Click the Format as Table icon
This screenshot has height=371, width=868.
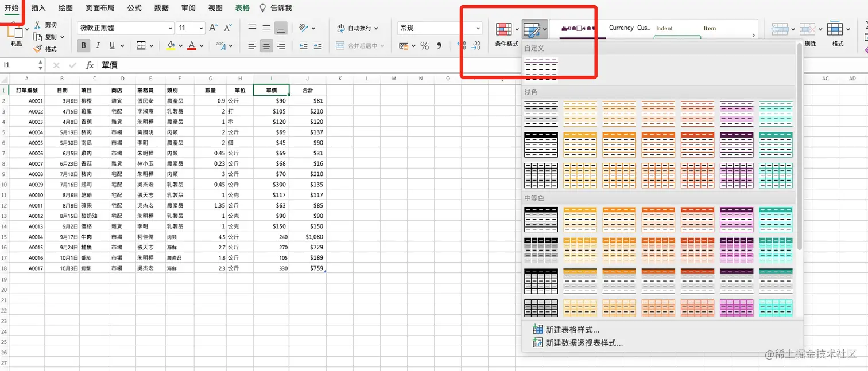point(532,30)
